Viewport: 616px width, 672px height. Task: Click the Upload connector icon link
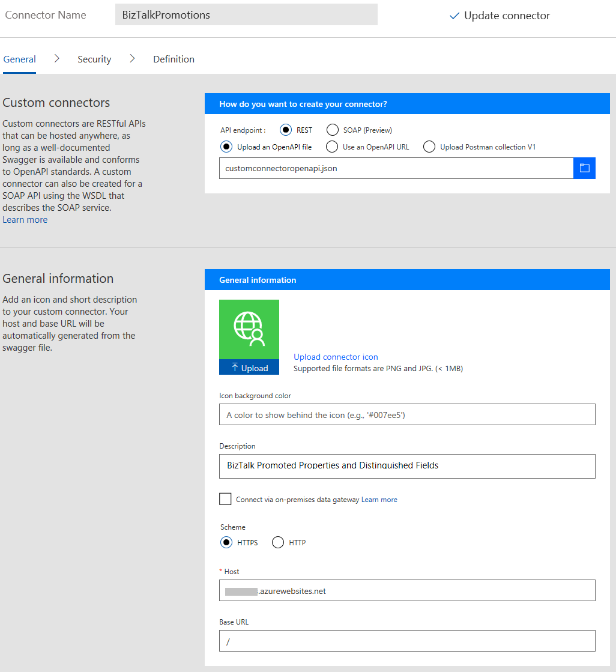[x=336, y=357]
